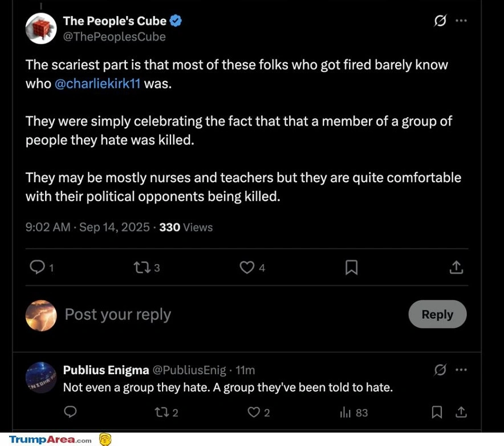
Task: Like Publius Enigma's comment
Action: [x=254, y=412]
